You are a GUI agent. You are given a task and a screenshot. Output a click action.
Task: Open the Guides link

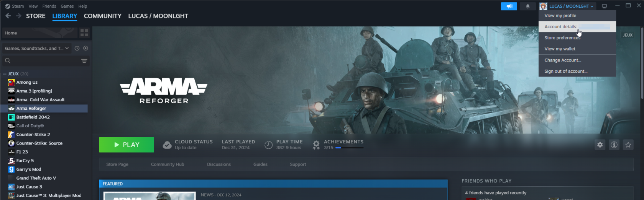coord(260,164)
